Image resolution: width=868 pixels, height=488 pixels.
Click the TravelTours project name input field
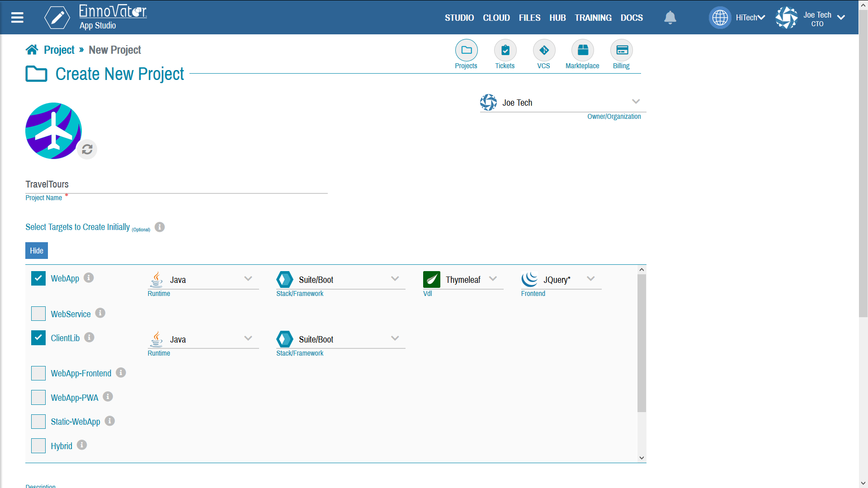(x=177, y=183)
